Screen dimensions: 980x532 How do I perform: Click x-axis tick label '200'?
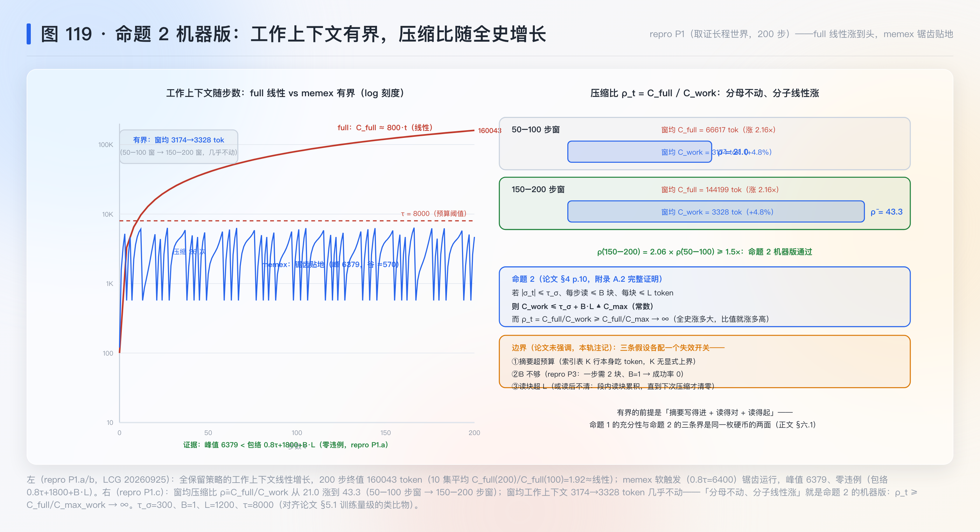click(x=474, y=433)
